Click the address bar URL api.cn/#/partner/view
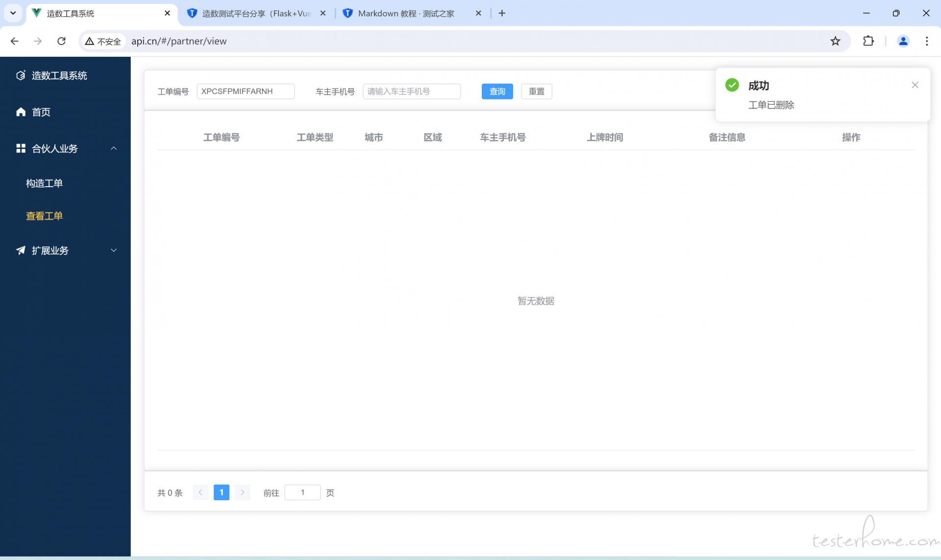 [179, 41]
